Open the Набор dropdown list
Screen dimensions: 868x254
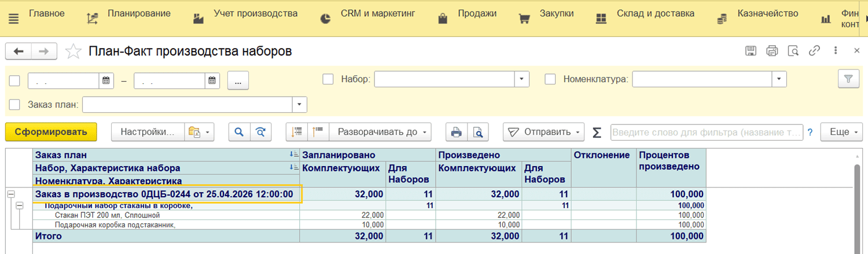pyautogui.click(x=522, y=79)
